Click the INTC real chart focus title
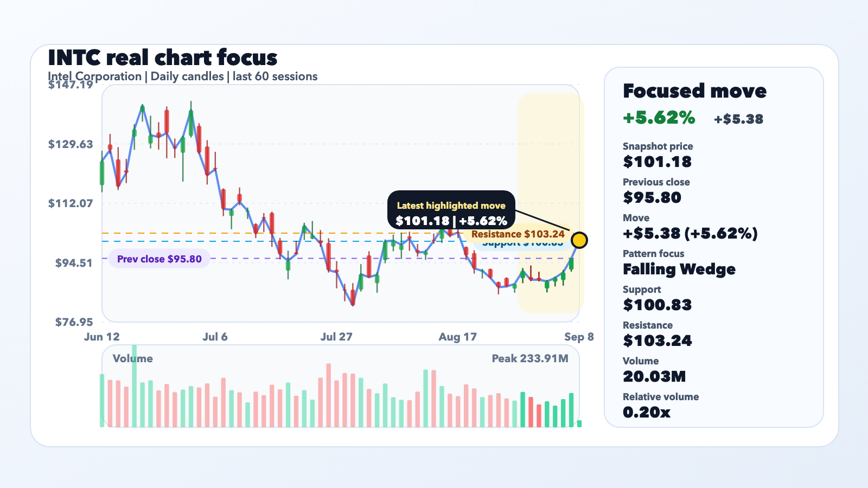Viewport: 868px width, 488px height. click(x=163, y=57)
